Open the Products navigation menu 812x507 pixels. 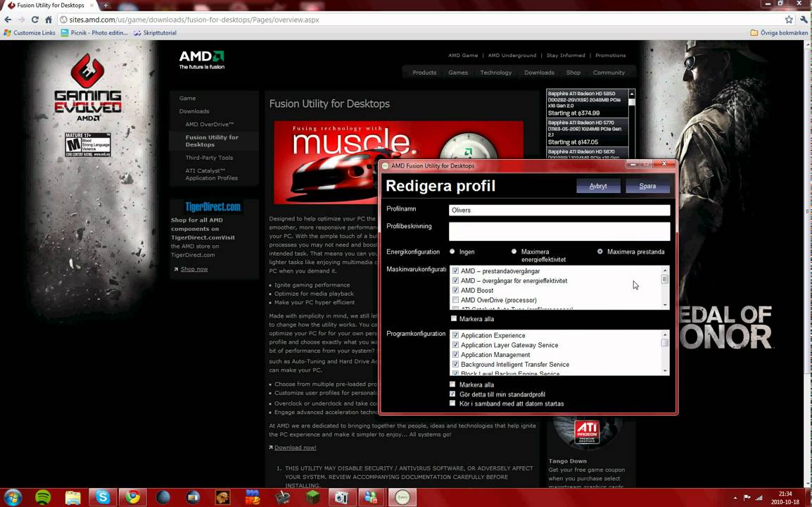click(424, 73)
